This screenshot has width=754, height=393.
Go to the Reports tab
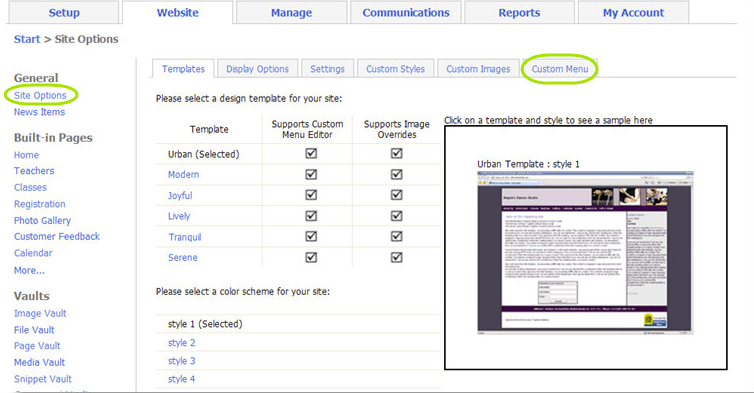pyautogui.click(x=519, y=13)
